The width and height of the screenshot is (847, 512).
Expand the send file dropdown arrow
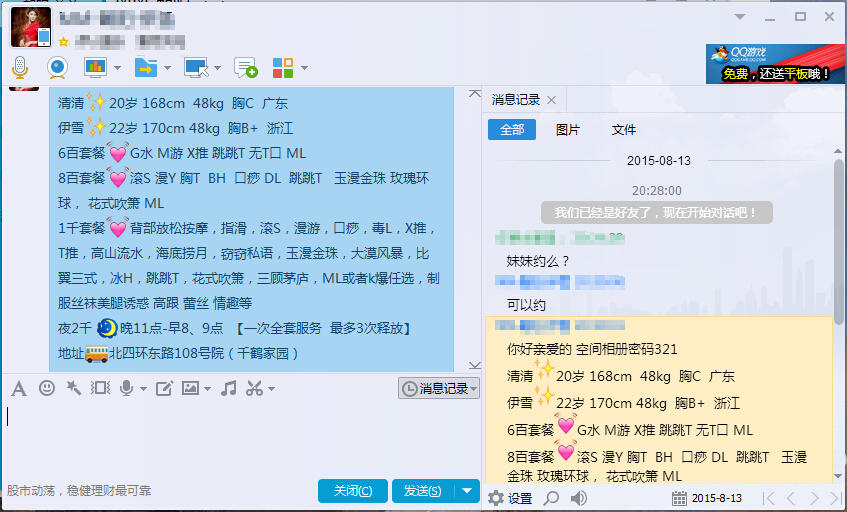[167, 68]
